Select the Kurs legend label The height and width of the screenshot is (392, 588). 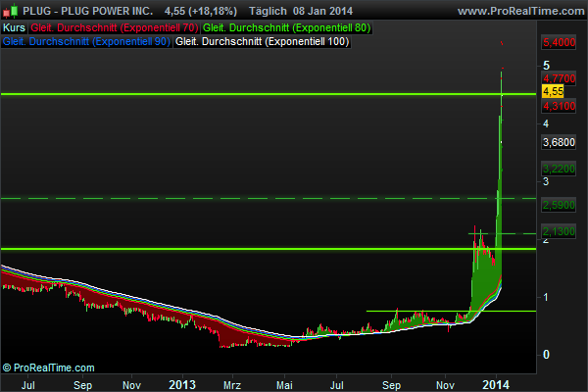click(15, 28)
